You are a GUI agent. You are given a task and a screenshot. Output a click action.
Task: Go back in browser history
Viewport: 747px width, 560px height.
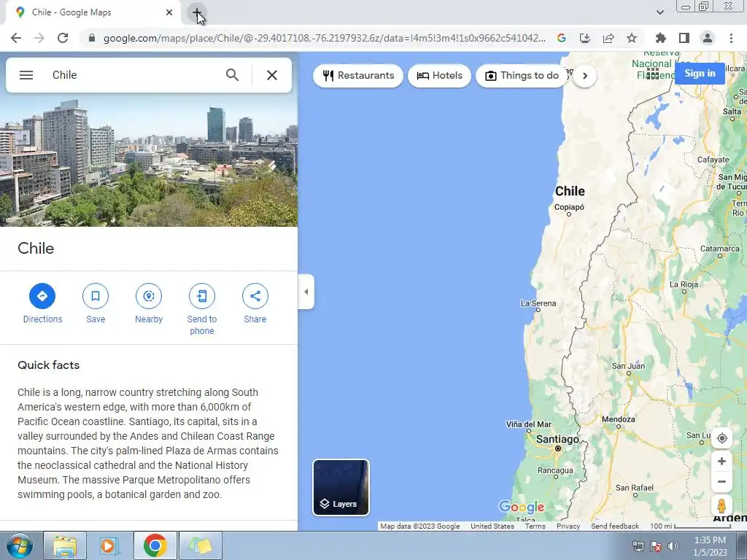click(16, 38)
